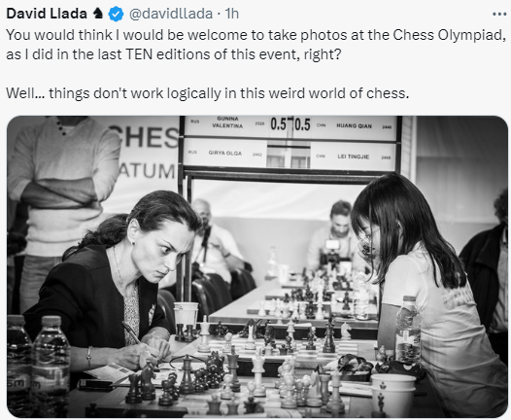Click the 0.5 0.5 scoreboard in photo

[x=290, y=124]
